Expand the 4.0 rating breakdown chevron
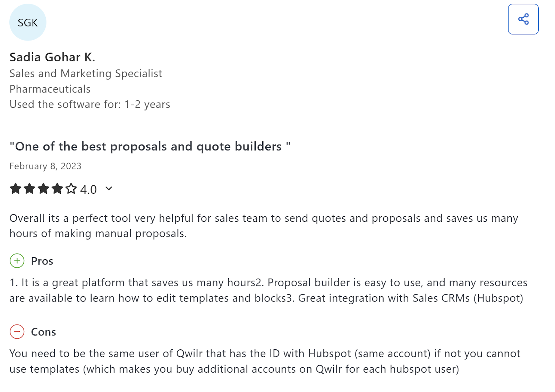This screenshot has width=555, height=392. point(109,189)
